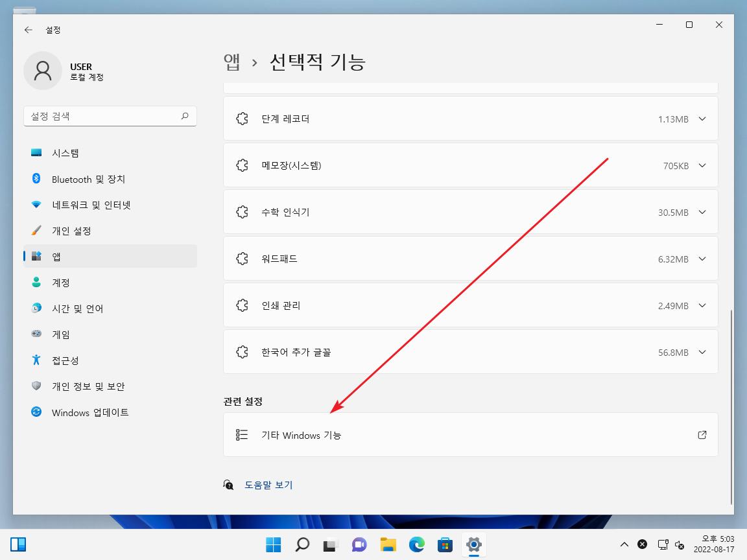Screen dimensions: 747x560
Task: Go back with the arrow next to 설정
Action: (28, 30)
